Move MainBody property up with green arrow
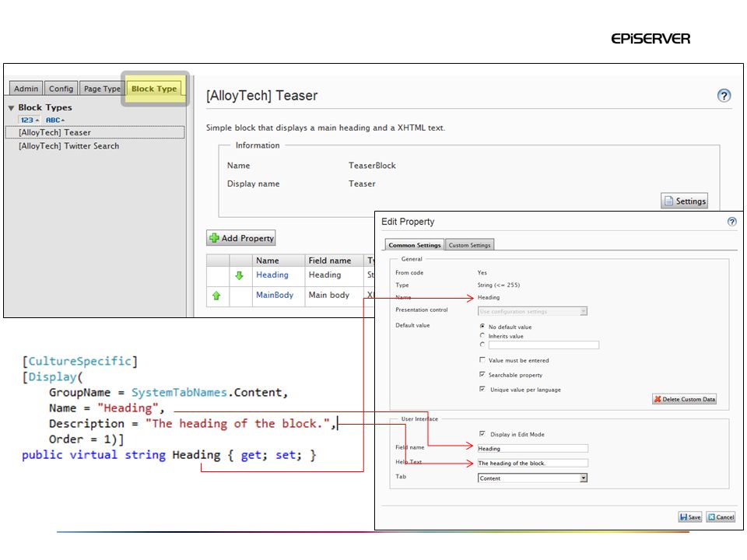Image resolution: width=747 pixels, height=560 pixels. [216, 296]
